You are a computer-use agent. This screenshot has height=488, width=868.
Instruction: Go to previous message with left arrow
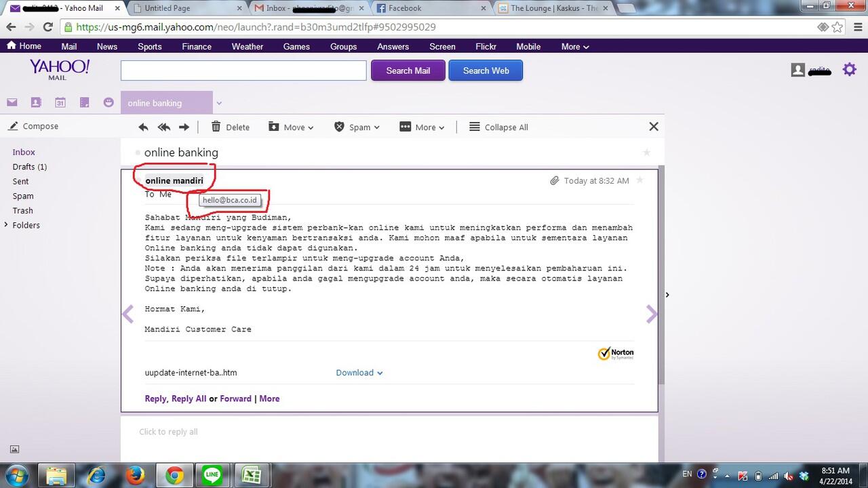[127, 314]
